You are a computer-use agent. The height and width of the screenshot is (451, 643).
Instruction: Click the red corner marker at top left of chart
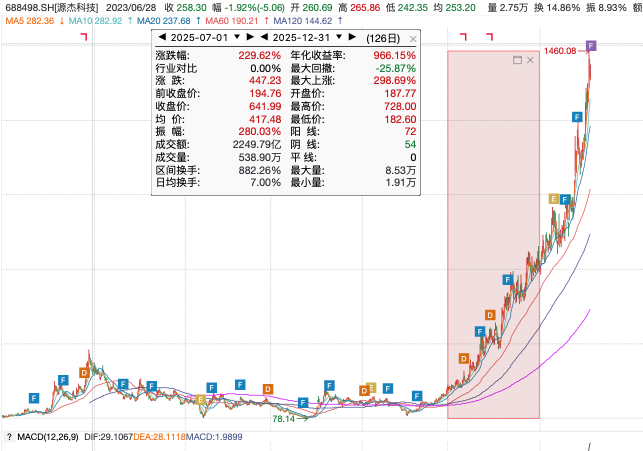(84, 37)
